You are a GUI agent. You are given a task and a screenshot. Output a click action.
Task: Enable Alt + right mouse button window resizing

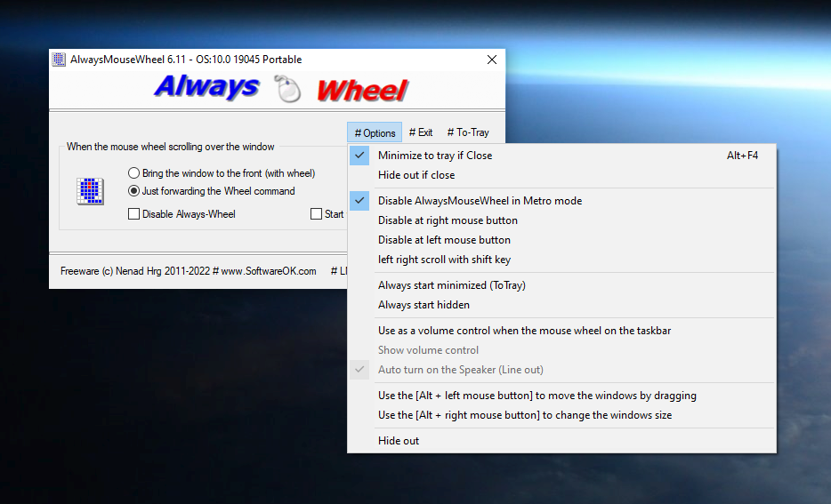[x=561, y=416]
